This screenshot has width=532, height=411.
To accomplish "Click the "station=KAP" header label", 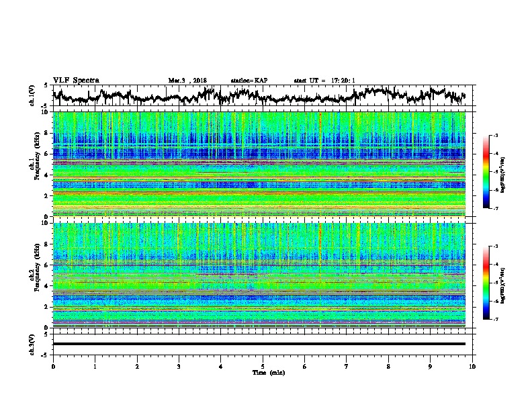I will point(249,81).
